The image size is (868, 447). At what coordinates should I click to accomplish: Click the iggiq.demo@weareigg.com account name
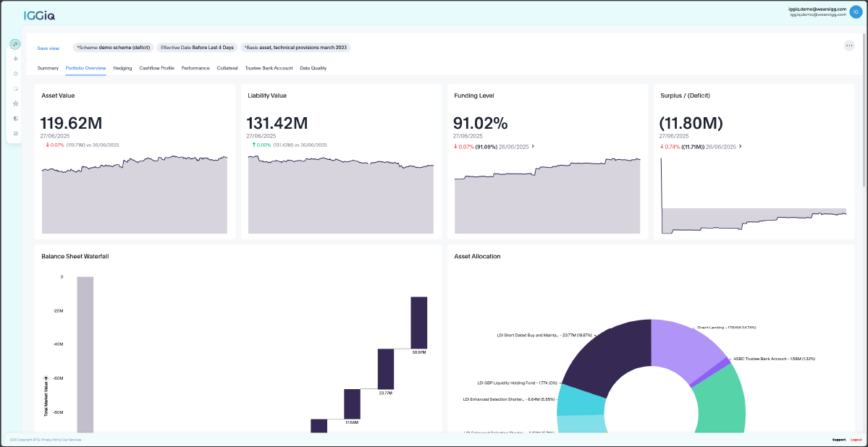[x=818, y=9]
